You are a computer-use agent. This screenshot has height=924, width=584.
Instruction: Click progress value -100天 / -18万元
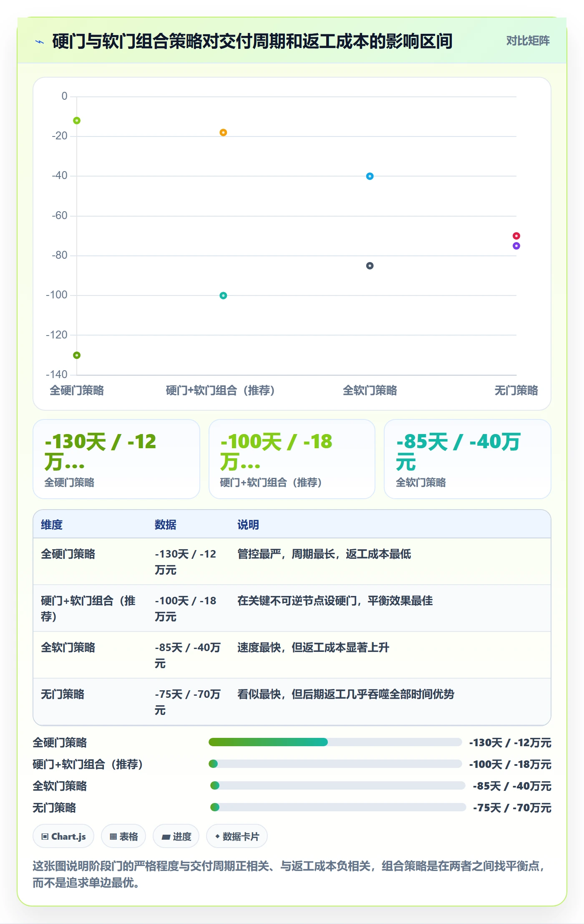coord(510,764)
